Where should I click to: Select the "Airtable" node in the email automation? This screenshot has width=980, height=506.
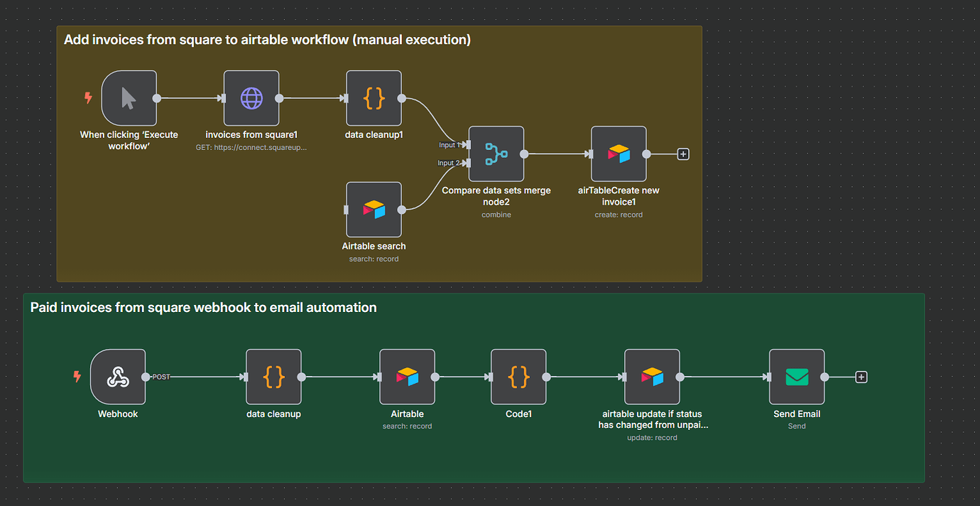pos(407,377)
